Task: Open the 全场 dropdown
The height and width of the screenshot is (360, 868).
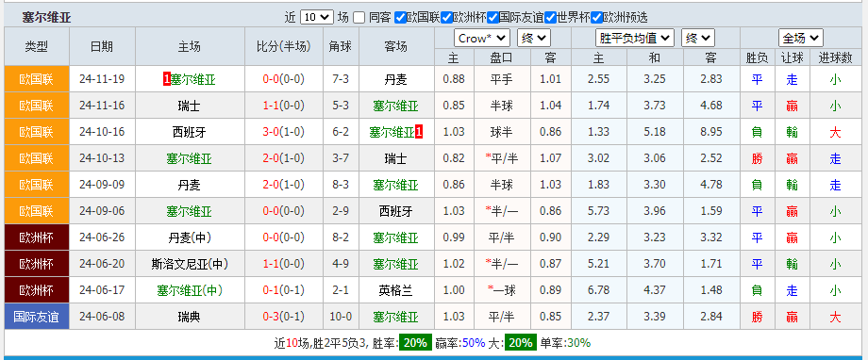Action: pos(800,38)
